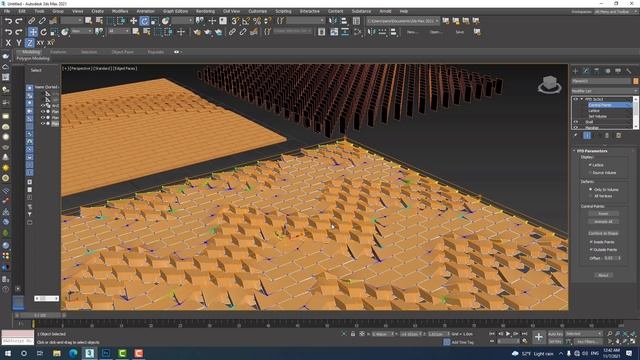640x360 pixels.
Task: Open the key filter Selected dropdown
Action: pyautogui.click(x=584, y=334)
